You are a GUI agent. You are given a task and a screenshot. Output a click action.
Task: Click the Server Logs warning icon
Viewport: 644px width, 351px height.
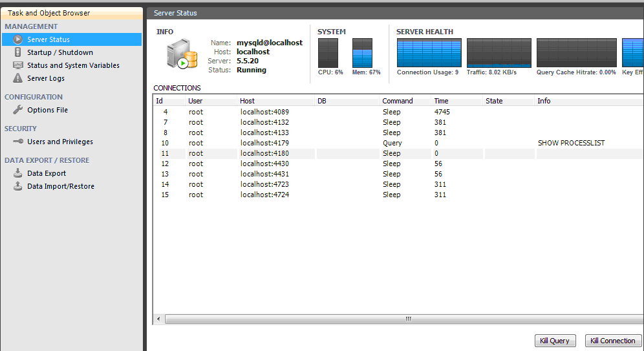tap(18, 78)
